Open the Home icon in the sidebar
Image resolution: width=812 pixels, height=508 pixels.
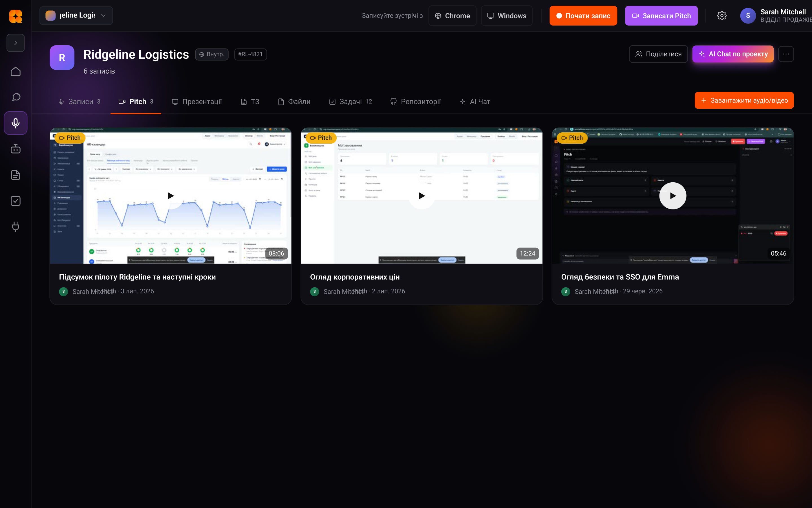click(16, 72)
